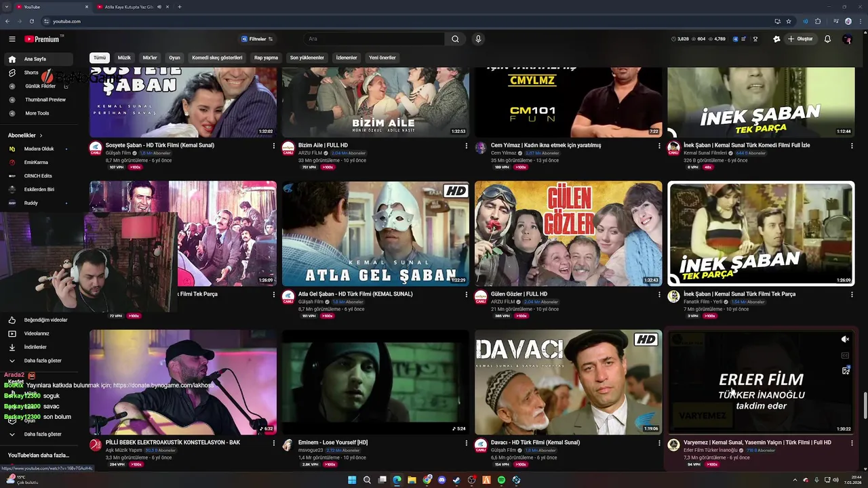
Task: Select the Tümü chip
Action: pos(100,58)
